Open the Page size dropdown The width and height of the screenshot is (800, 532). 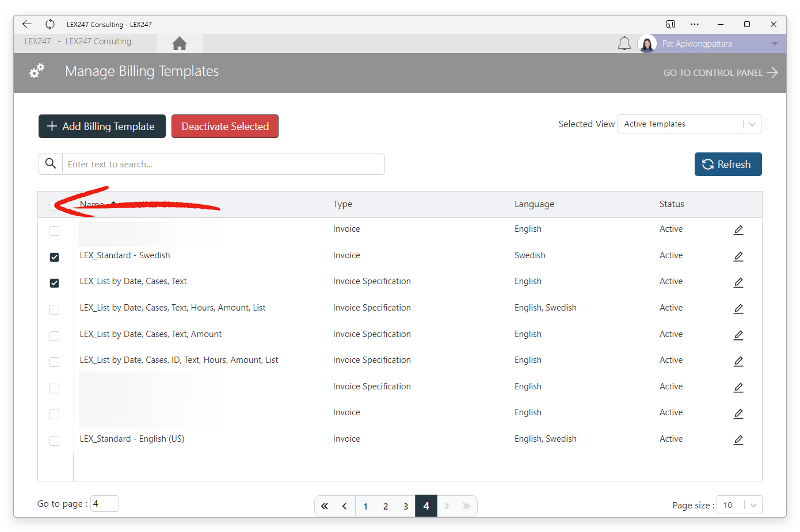click(x=740, y=505)
